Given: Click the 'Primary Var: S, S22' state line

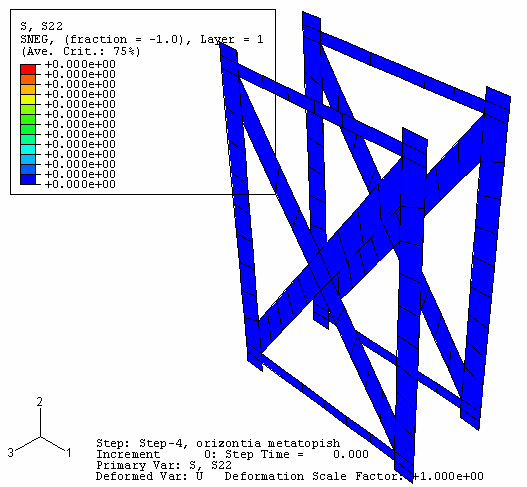Looking at the screenshot, I should pos(164,465).
